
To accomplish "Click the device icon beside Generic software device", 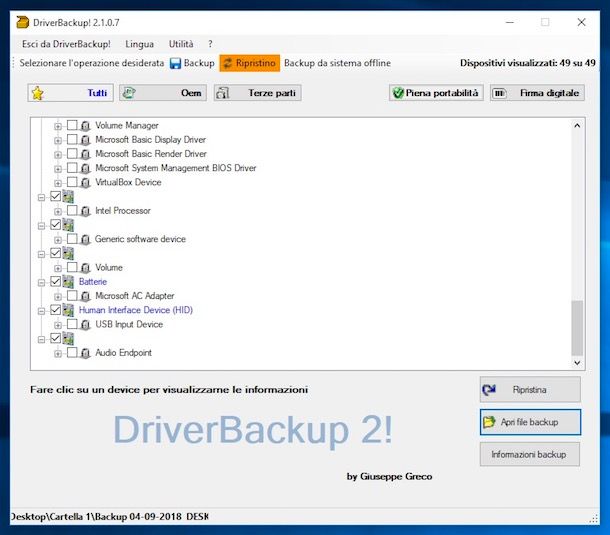I will coord(85,239).
